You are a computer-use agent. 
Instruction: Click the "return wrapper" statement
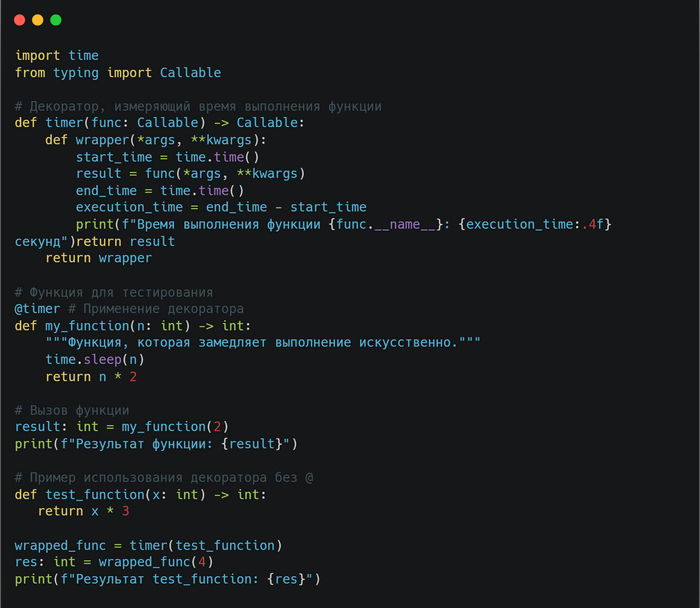(x=98, y=258)
